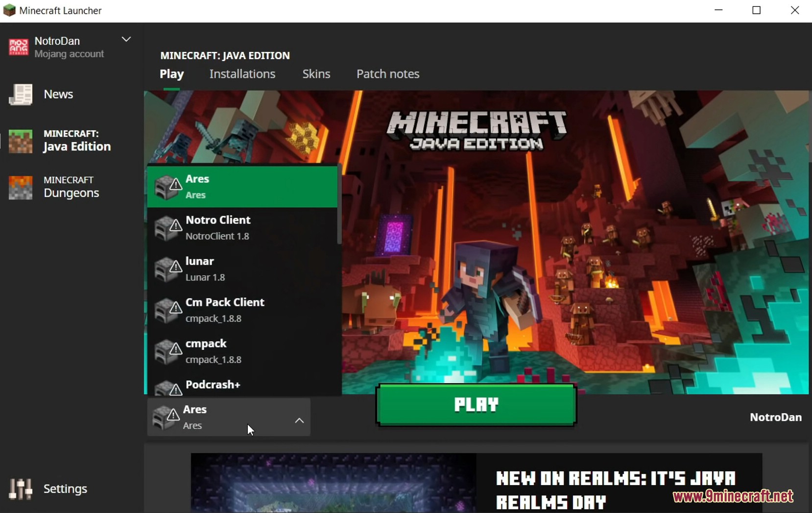Select Minecraft Java Edition grass block icon
The image size is (812, 513).
coord(21,141)
